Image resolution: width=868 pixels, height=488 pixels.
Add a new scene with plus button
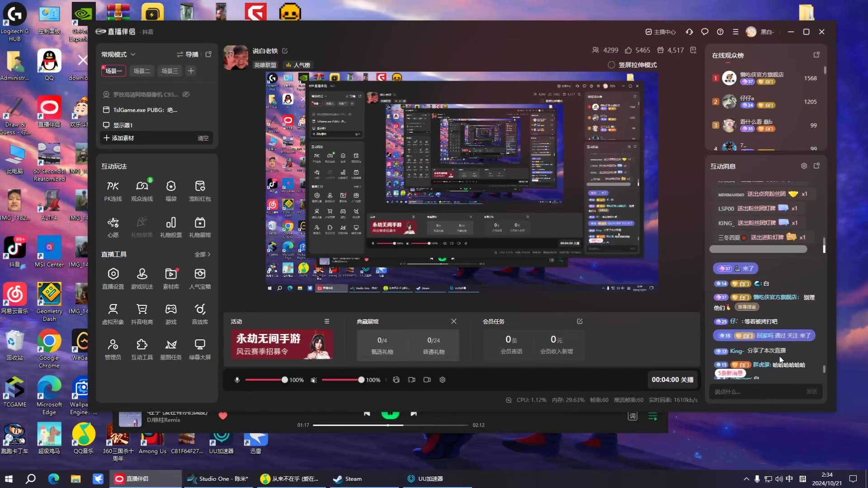click(191, 71)
